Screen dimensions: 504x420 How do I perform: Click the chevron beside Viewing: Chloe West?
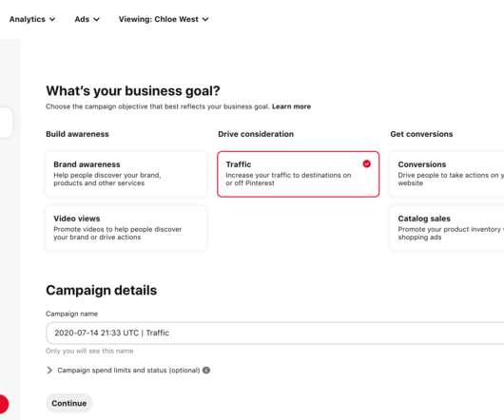(x=205, y=19)
